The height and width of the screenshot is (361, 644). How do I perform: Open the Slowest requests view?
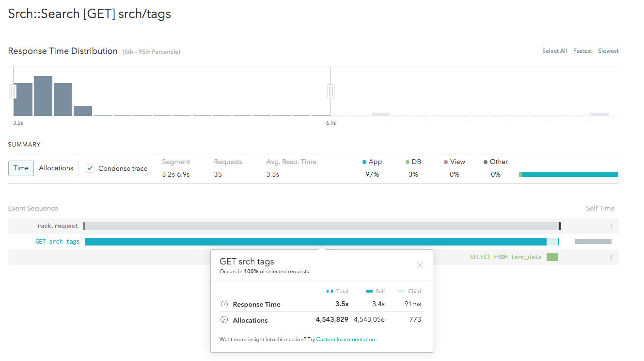tap(608, 50)
